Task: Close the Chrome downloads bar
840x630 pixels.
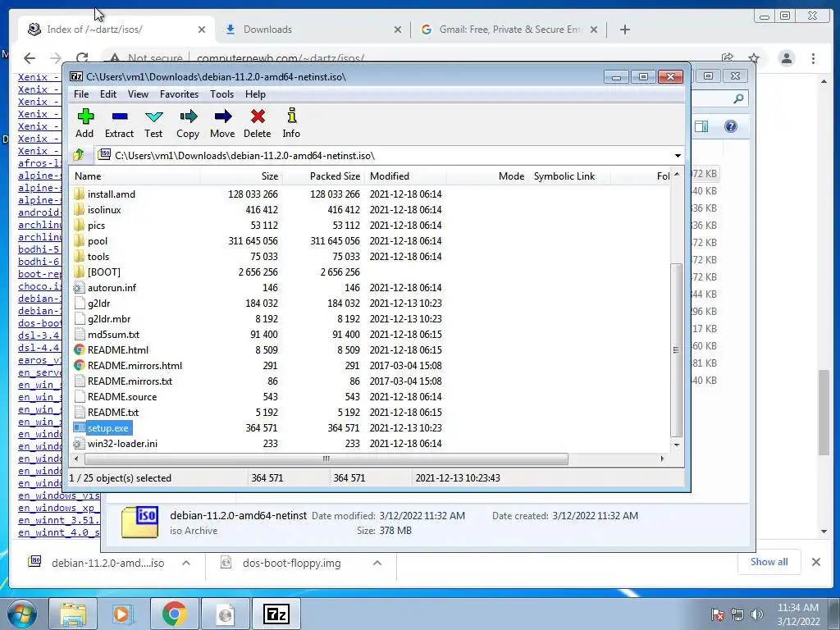Action: pyautogui.click(x=816, y=562)
